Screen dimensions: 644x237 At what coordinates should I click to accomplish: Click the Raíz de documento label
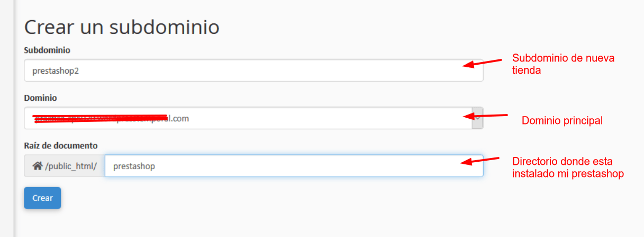click(60, 145)
